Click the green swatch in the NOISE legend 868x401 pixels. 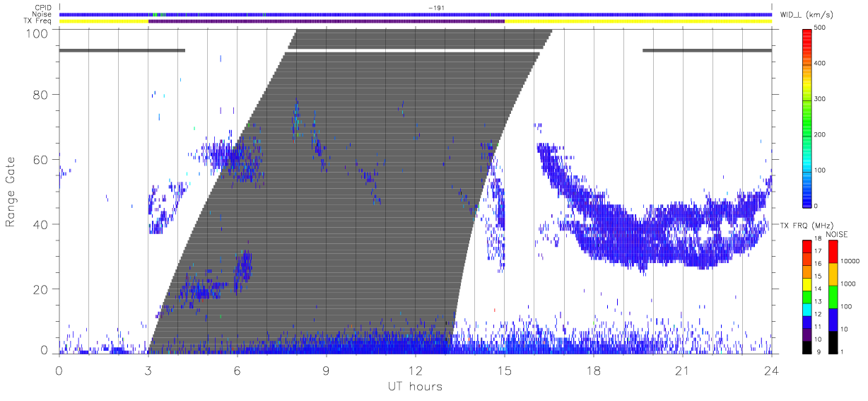coord(833,297)
